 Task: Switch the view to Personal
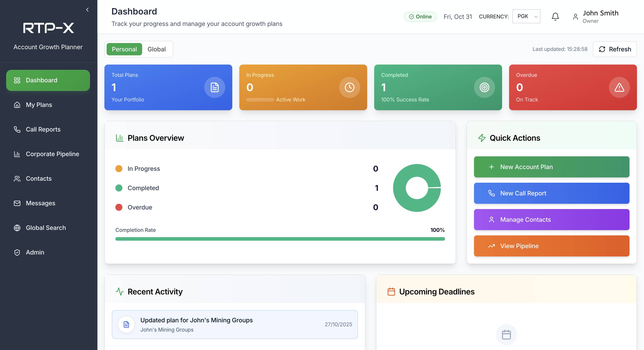coord(124,49)
